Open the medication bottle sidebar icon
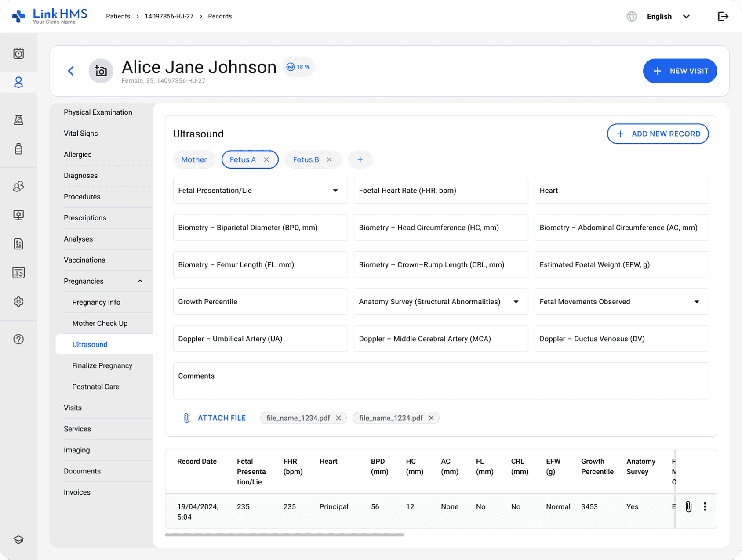742x560 pixels. pyautogui.click(x=18, y=149)
